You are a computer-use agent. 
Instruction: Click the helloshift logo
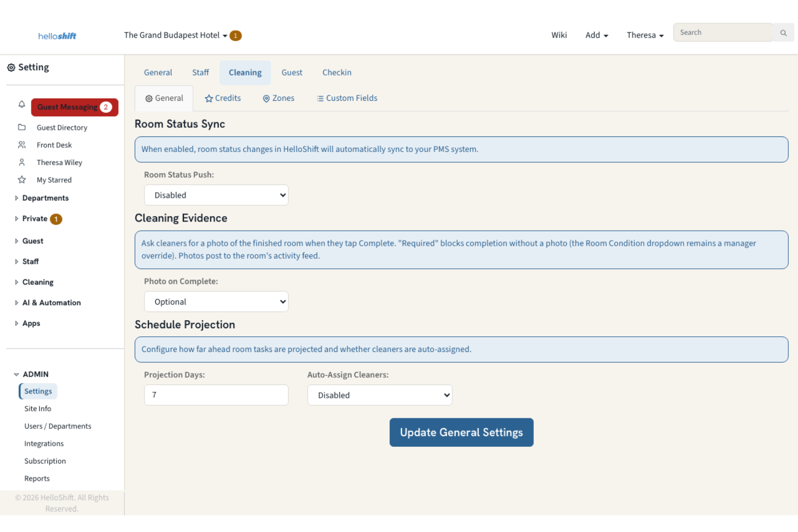57,36
